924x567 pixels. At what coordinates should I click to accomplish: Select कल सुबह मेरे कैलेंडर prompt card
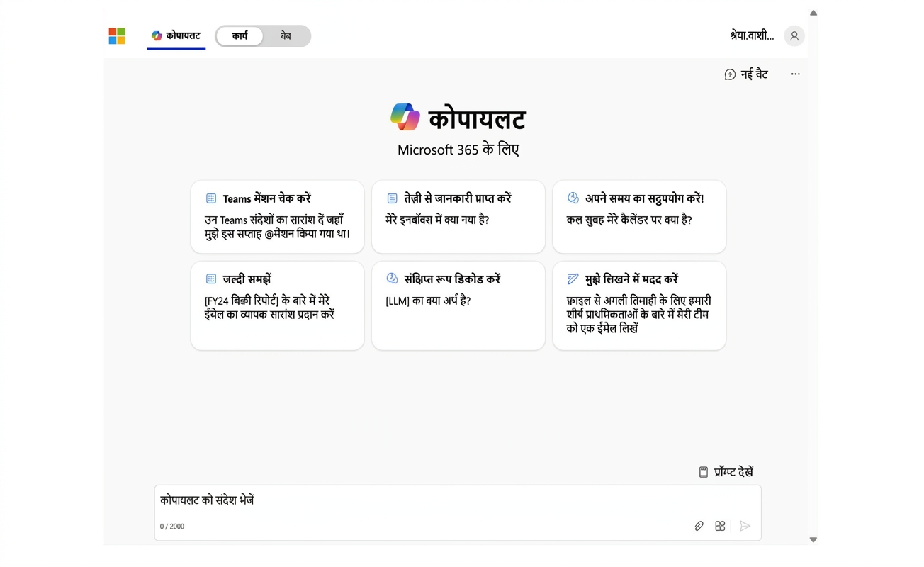[x=639, y=216]
